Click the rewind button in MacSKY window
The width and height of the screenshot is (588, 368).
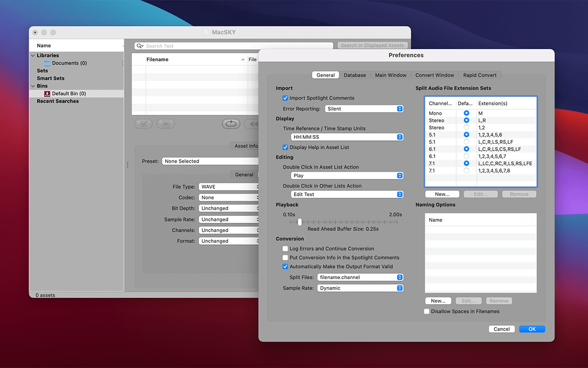click(252, 124)
